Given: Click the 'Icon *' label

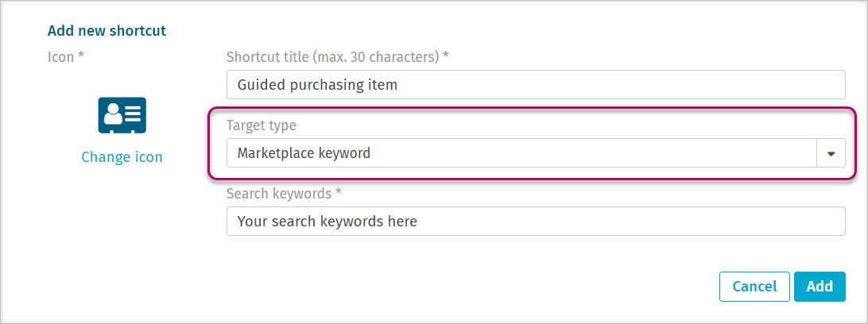Looking at the screenshot, I should pyautogui.click(x=66, y=57).
